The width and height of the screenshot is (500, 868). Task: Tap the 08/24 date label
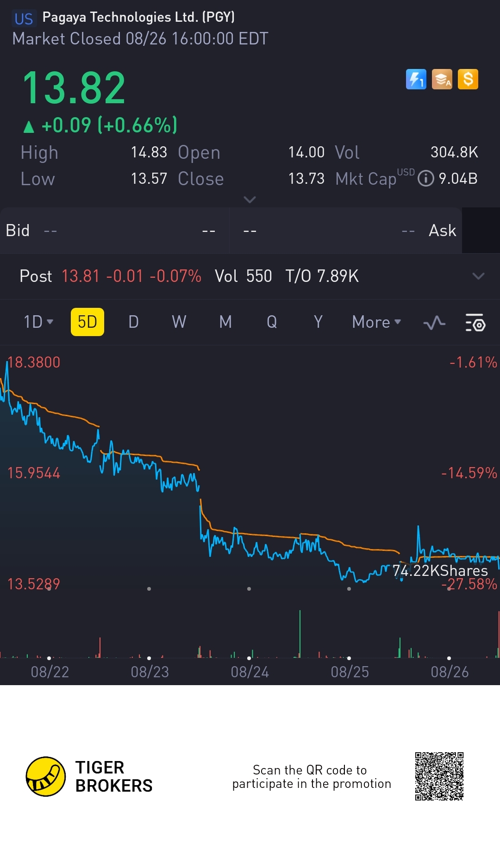(x=250, y=672)
